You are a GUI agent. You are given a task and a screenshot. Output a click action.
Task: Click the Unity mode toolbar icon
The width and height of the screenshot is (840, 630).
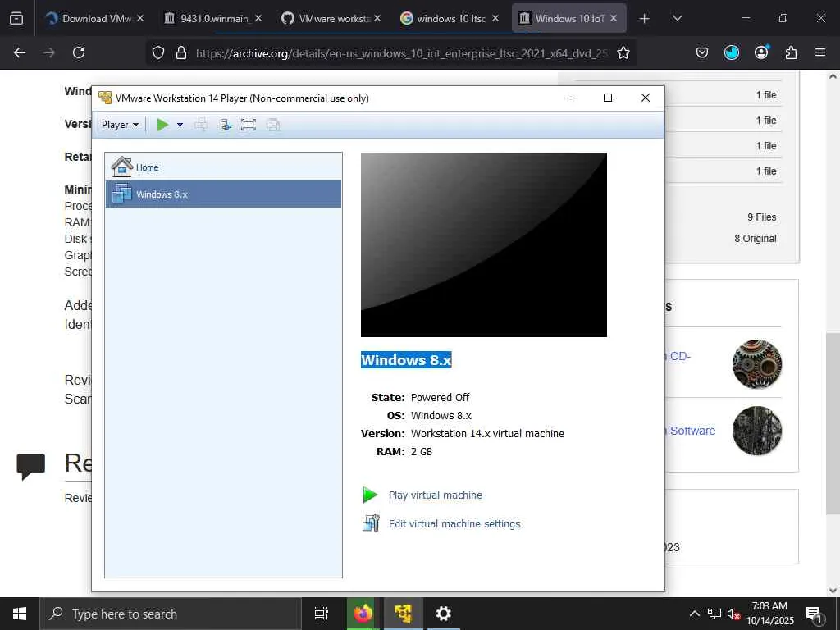[x=272, y=125]
